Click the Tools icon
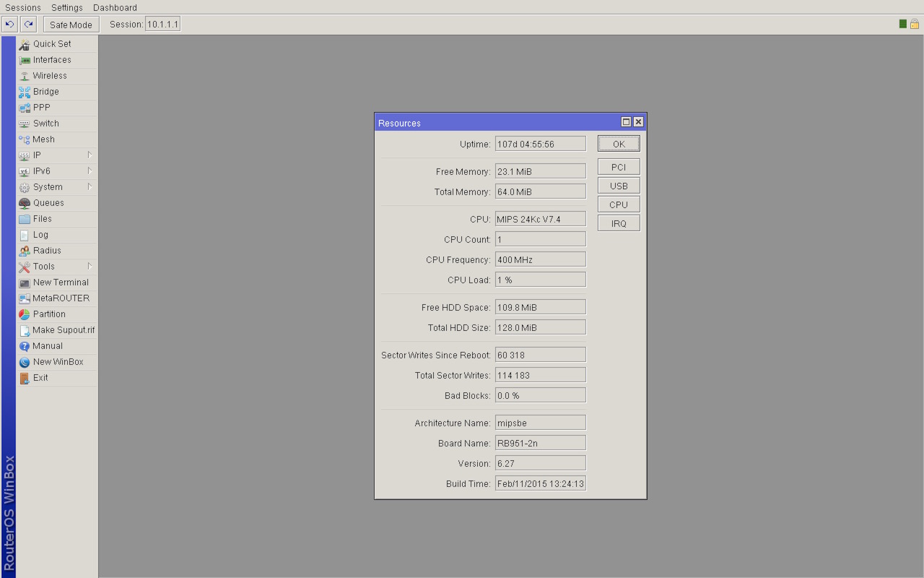 point(25,267)
